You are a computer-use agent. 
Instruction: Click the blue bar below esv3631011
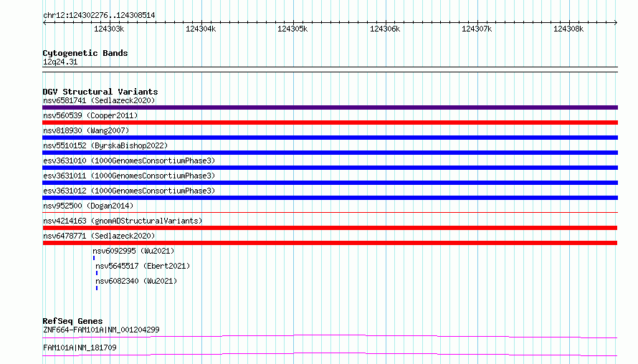click(x=330, y=183)
